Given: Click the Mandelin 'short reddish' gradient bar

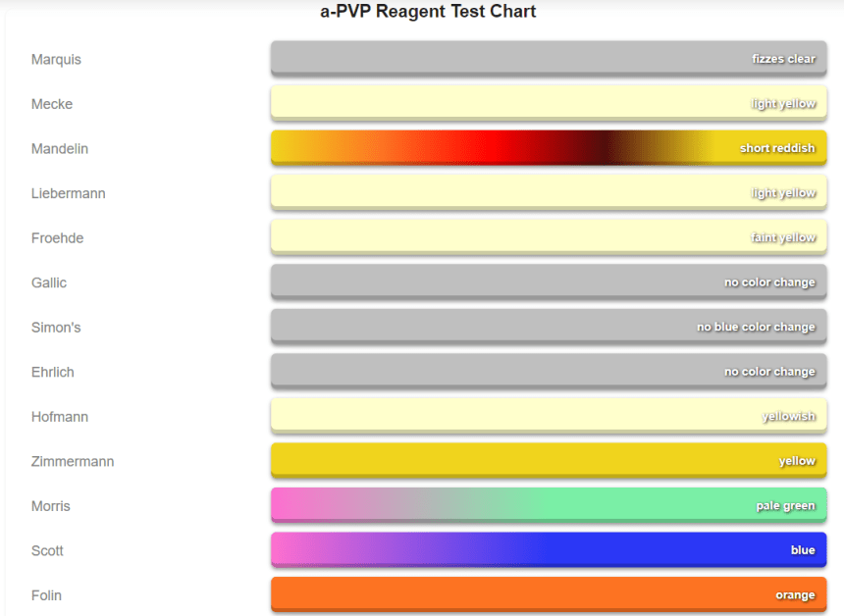Looking at the screenshot, I should tap(548, 148).
